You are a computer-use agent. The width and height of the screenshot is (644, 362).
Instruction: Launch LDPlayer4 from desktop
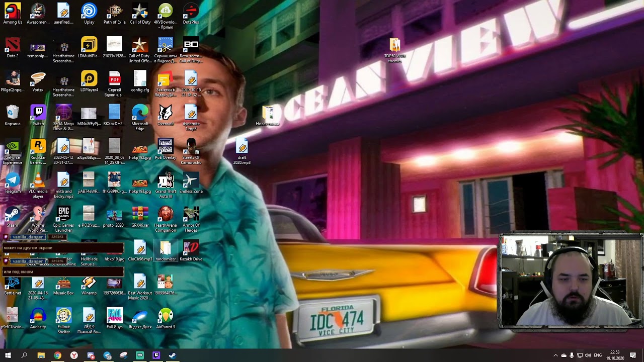click(x=89, y=81)
